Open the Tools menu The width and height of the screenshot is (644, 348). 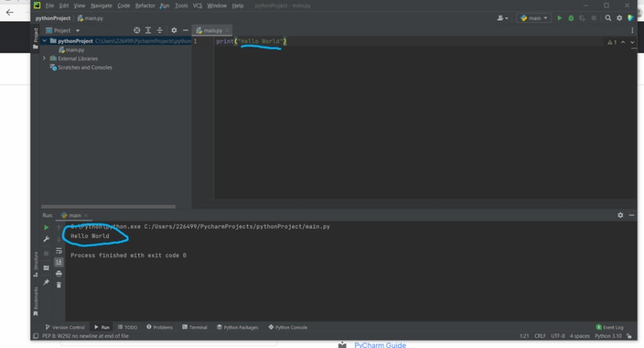pyautogui.click(x=181, y=5)
